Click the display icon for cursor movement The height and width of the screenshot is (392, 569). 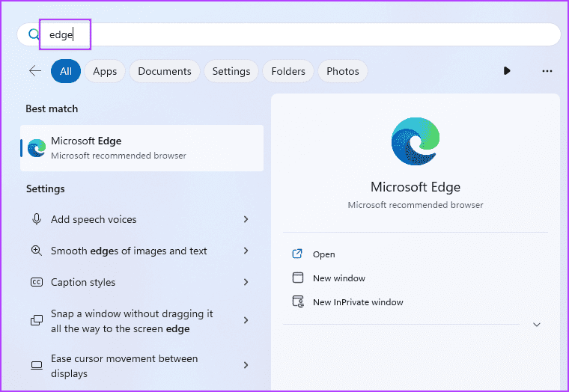pyautogui.click(x=37, y=365)
